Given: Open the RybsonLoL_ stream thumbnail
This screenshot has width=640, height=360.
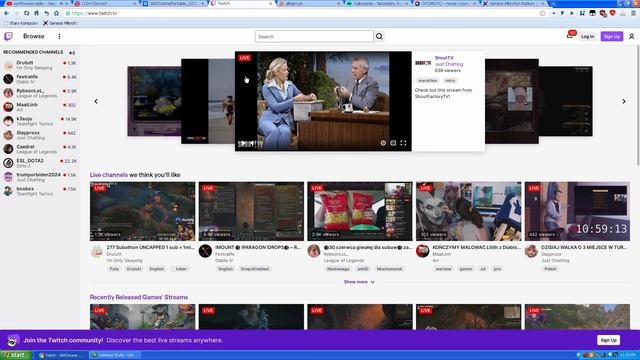Looking at the screenshot, I should [360, 211].
